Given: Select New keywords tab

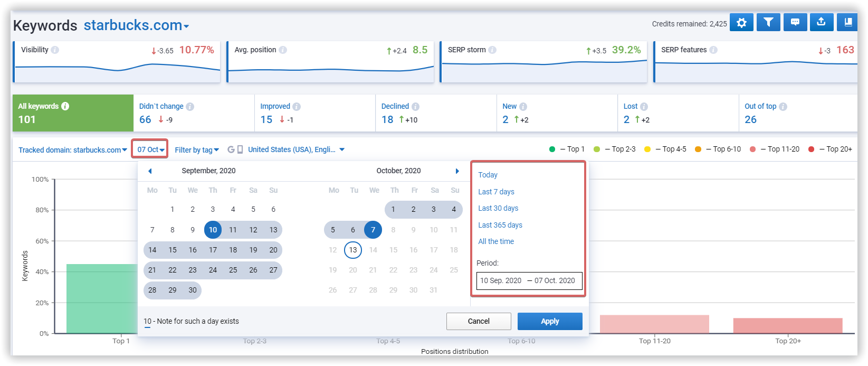Looking at the screenshot, I should pyautogui.click(x=557, y=113).
